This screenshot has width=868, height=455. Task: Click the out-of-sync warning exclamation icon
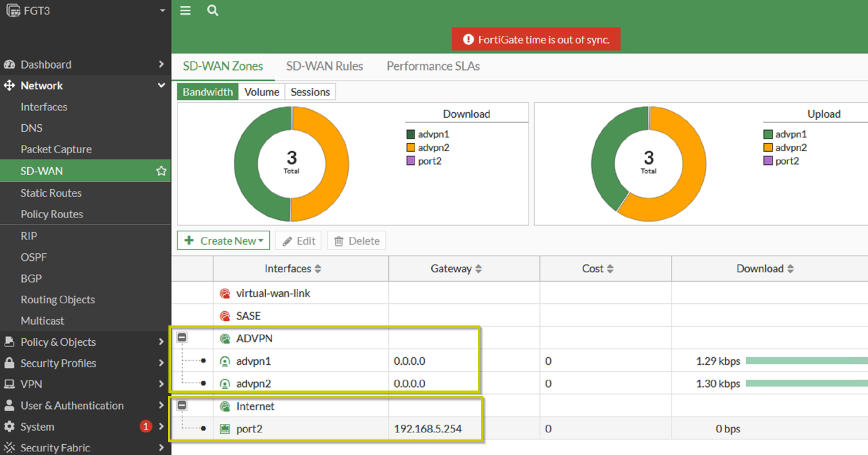click(468, 39)
